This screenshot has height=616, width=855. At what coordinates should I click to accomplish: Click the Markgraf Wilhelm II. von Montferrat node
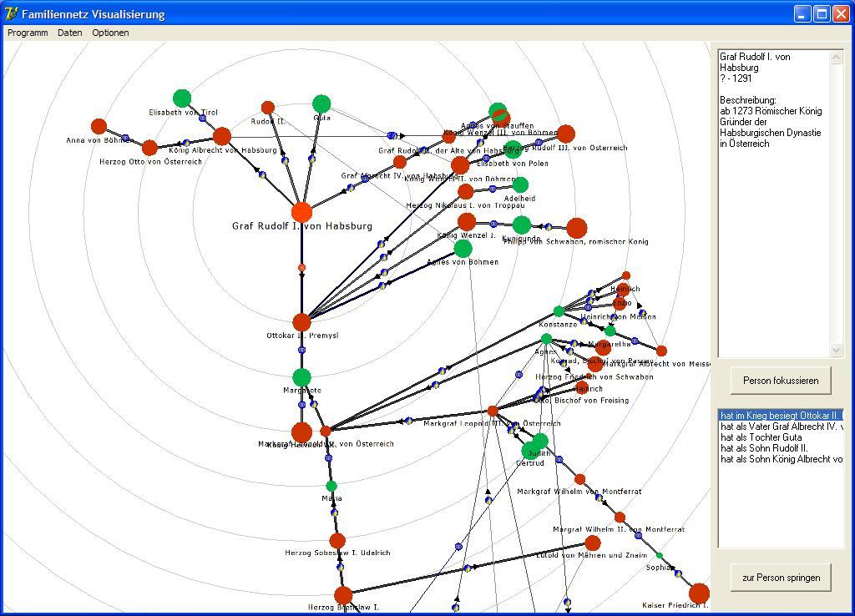[x=620, y=518]
